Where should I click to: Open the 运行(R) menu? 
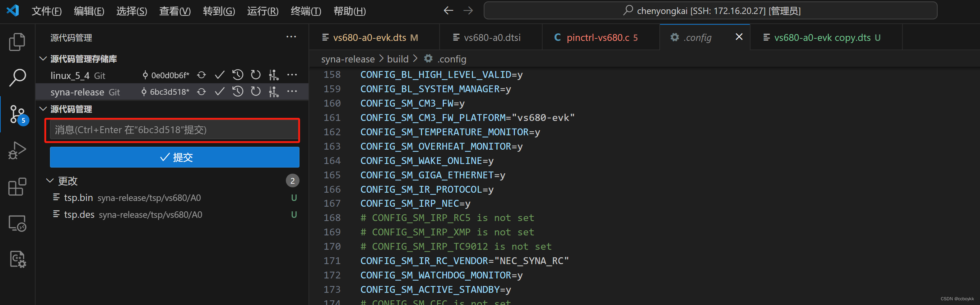(x=263, y=11)
